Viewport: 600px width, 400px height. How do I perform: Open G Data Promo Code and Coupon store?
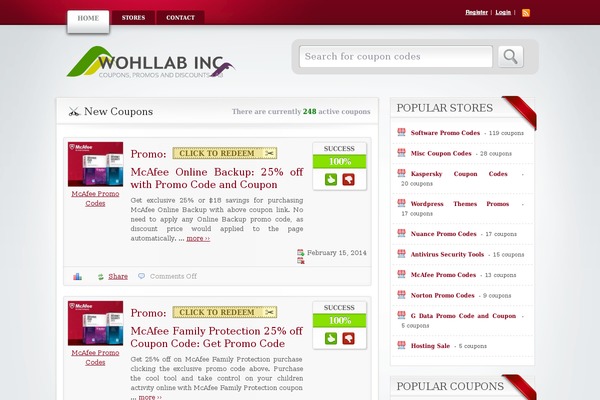tap(463, 316)
